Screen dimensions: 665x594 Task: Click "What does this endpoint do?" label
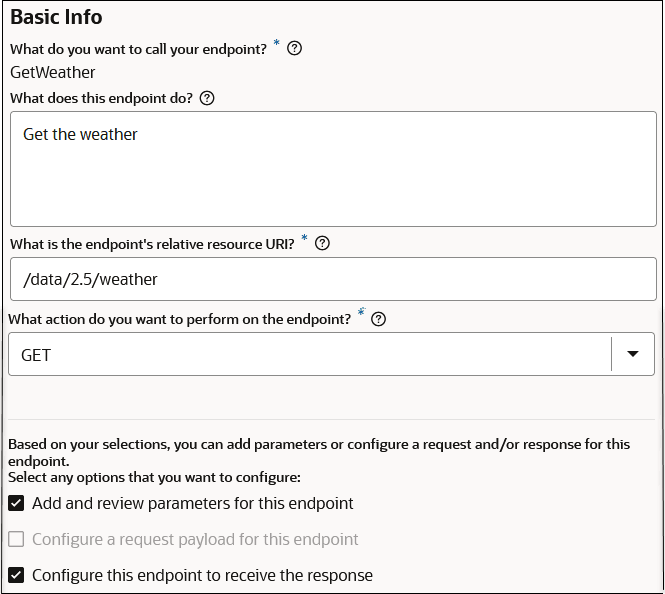pos(101,98)
